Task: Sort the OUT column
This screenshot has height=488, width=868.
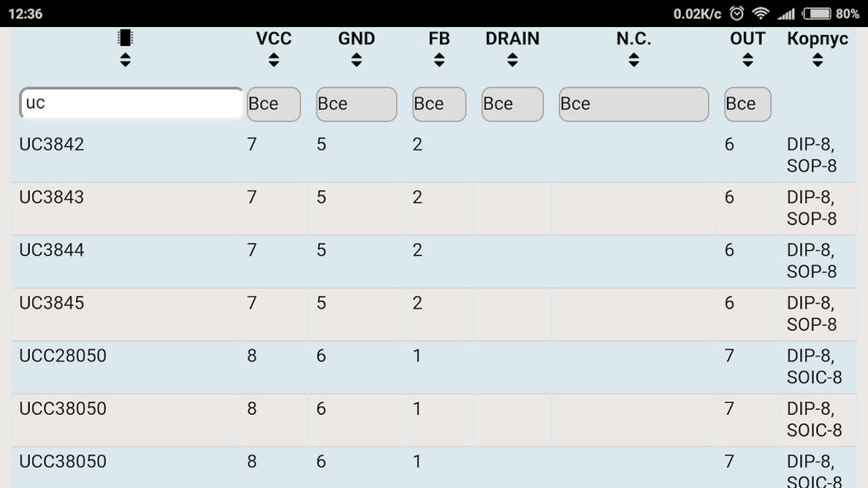Action: pos(747,60)
